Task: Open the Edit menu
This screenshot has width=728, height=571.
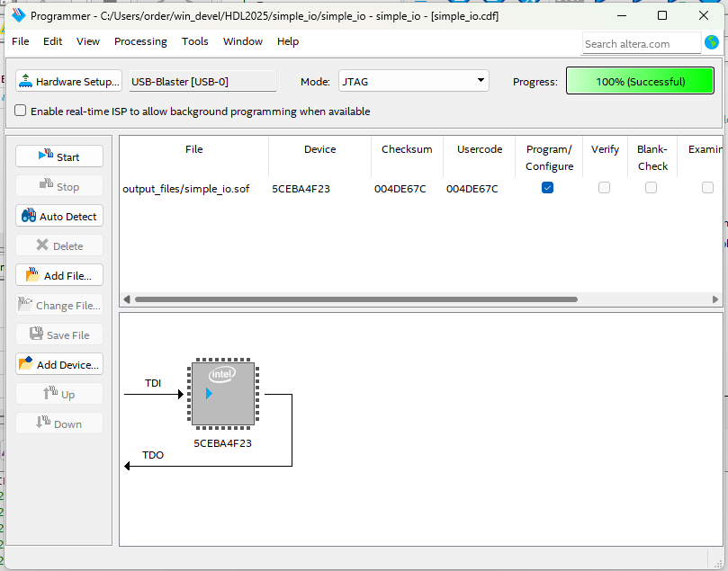Action: pyautogui.click(x=52, y=41)
